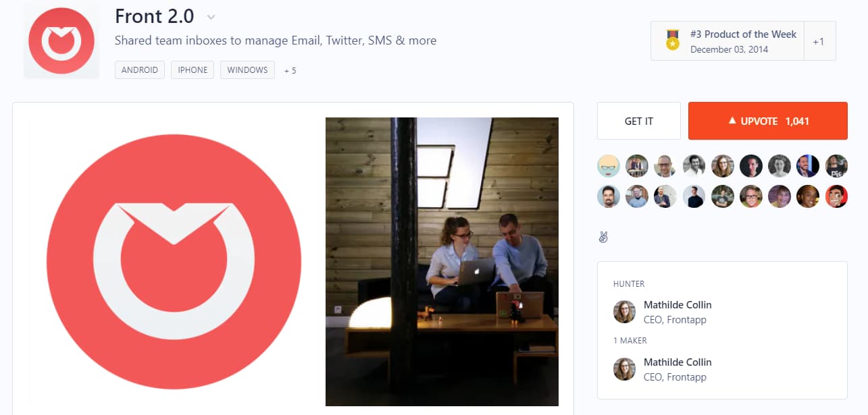Open the Hunter's Mathilde Collin avatar
Viewport: 868px width, 415px height.
click(x=624, y=312)
